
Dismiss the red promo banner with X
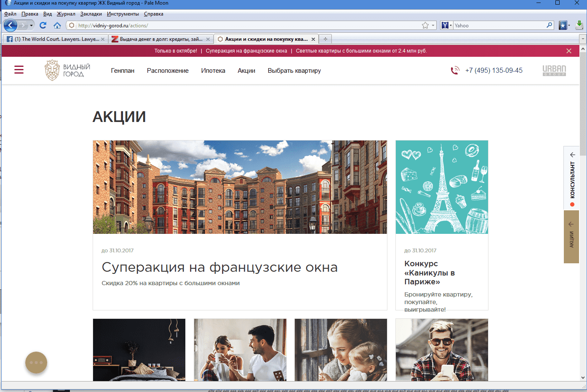click(569, 51)
